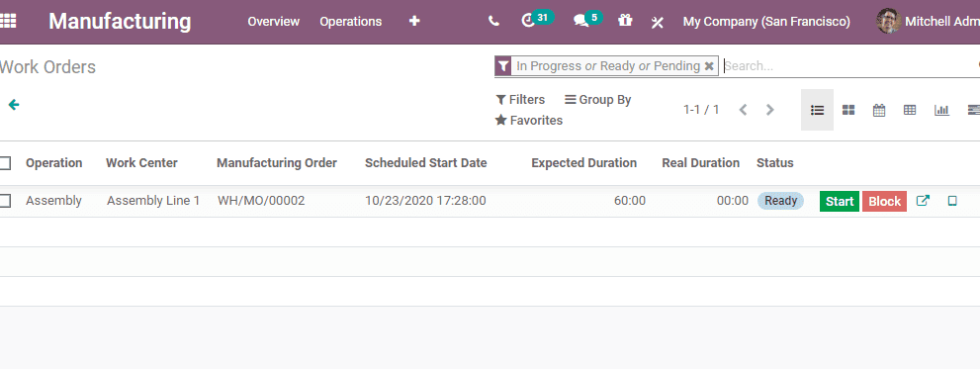
Task: Switch to the pivot table view
Action: click(910, 110)
